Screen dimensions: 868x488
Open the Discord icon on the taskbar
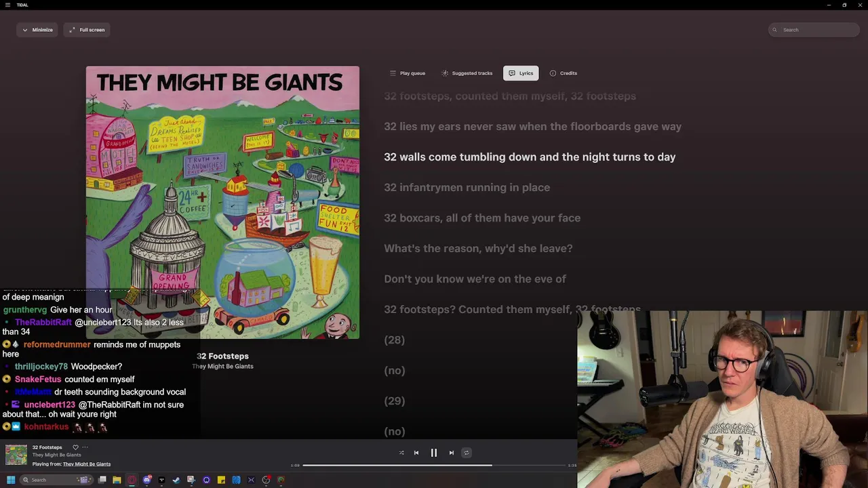coord(146,480)
